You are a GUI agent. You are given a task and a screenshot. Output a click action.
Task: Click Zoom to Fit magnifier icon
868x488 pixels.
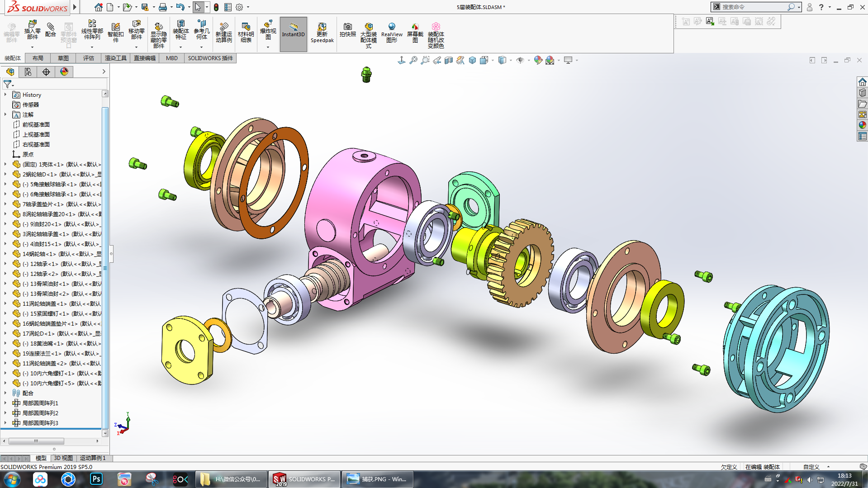point(413,60)
